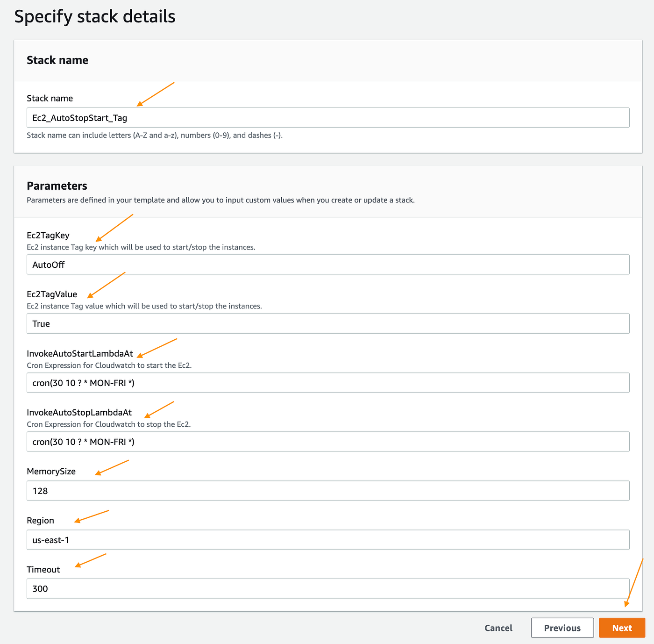Edit the Timeout value of 300
This screenshot has height=644, width=654.
click(327, 588)
